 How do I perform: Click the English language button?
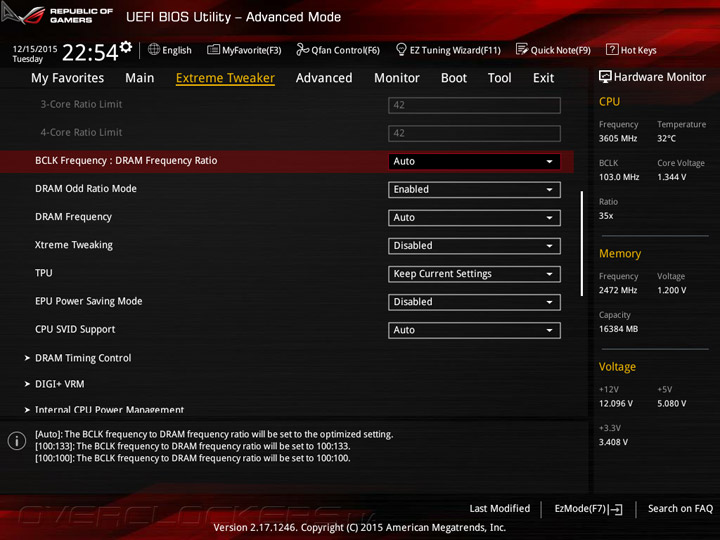tap(170, 50)
